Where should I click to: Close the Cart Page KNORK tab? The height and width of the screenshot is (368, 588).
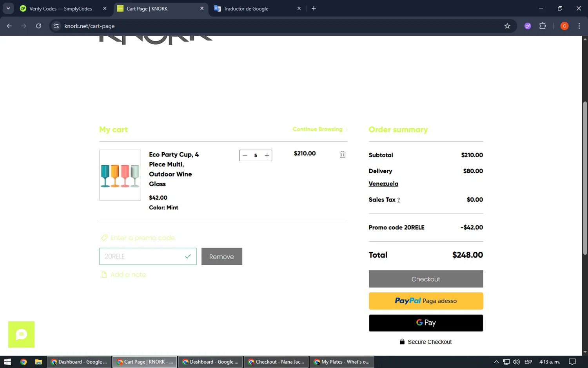202,8
